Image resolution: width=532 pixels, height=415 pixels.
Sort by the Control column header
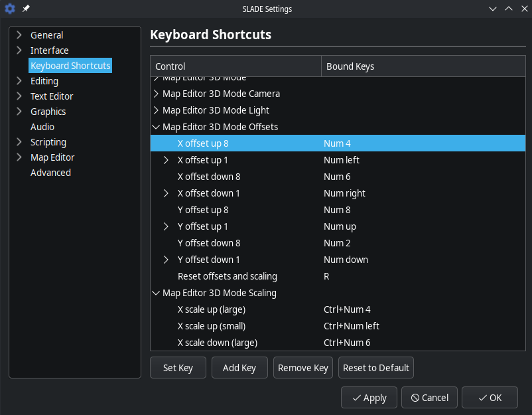click(235, 66)
